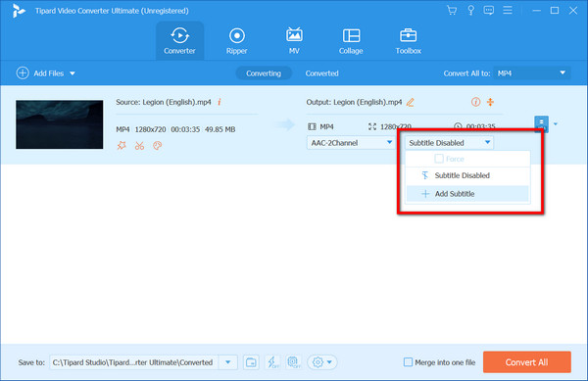Image resolution: width=588 pixels, height=381 pixels.
Task: Show the Converting list
Action: point(264,73)
